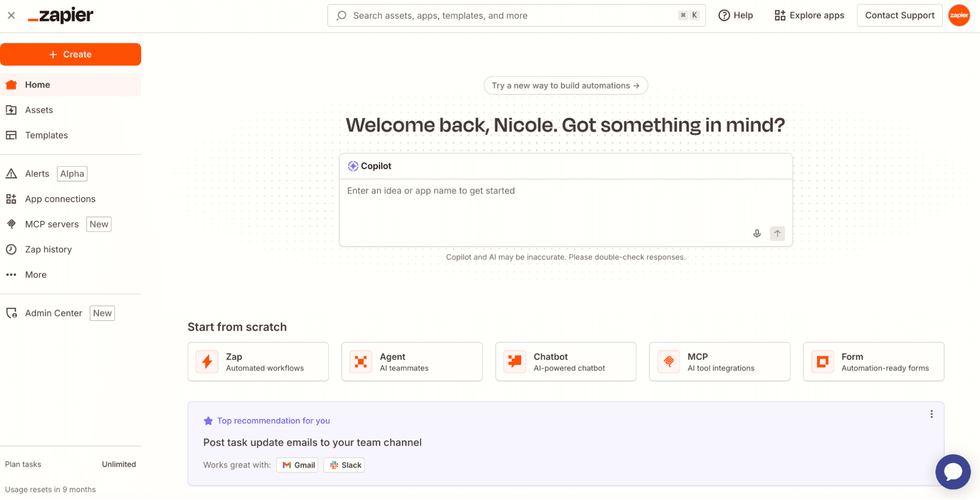Open the Assets sidebar icon
The width and height of the screenshot is (980, 500).
[x=11, y=110]
